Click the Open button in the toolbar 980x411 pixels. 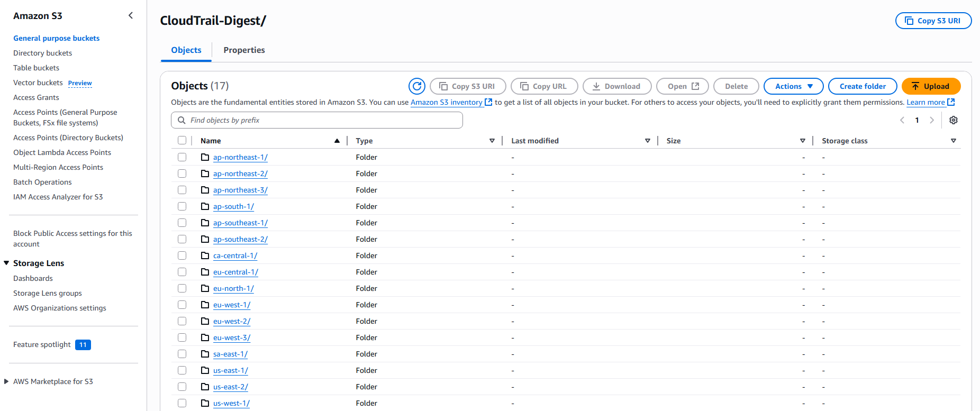tap(683, 86)
